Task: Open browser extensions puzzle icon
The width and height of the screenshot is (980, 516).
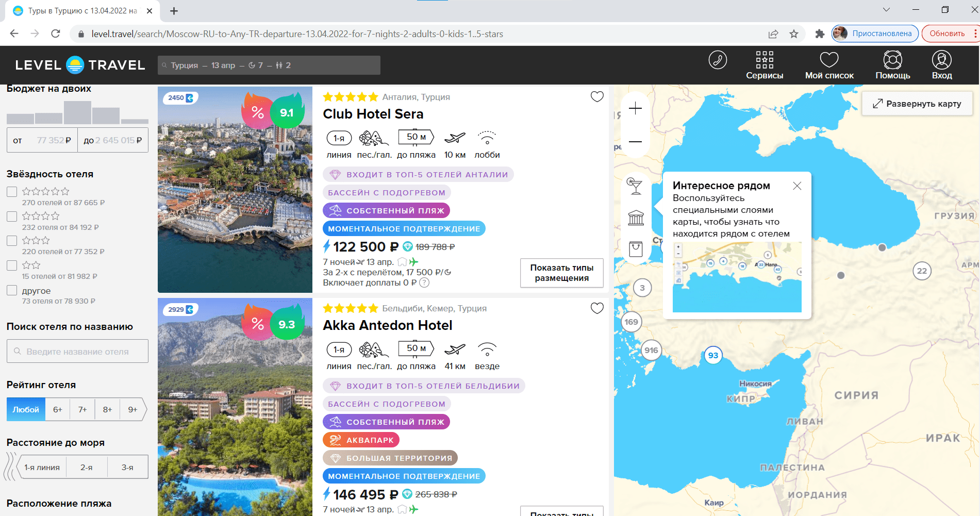Action: tap(820, 34)
